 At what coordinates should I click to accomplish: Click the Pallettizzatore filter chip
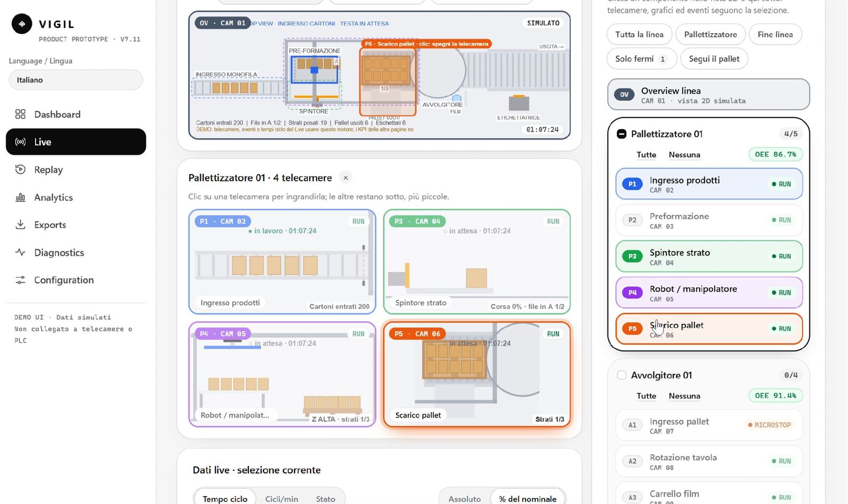point(710,34)
